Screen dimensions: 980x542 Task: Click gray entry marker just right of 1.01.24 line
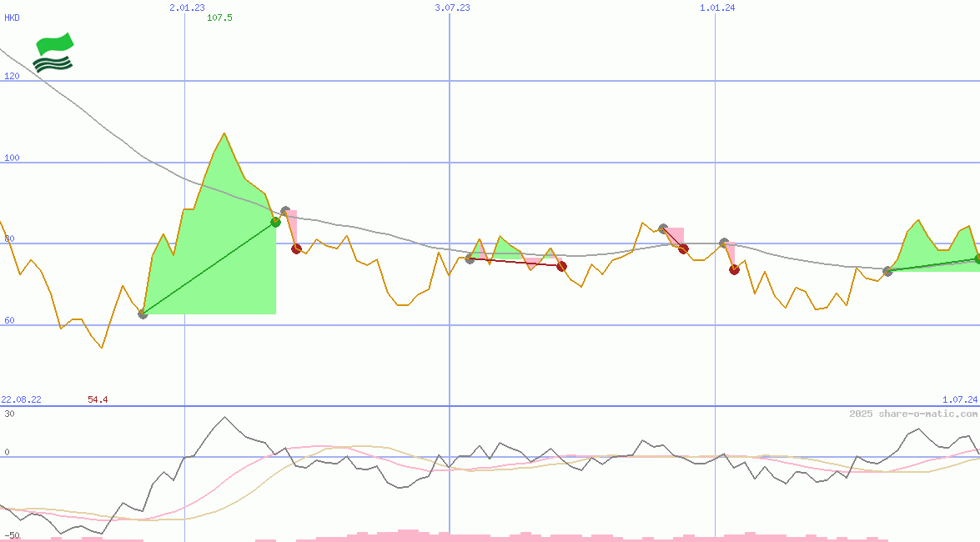click(x=724, y=243)
